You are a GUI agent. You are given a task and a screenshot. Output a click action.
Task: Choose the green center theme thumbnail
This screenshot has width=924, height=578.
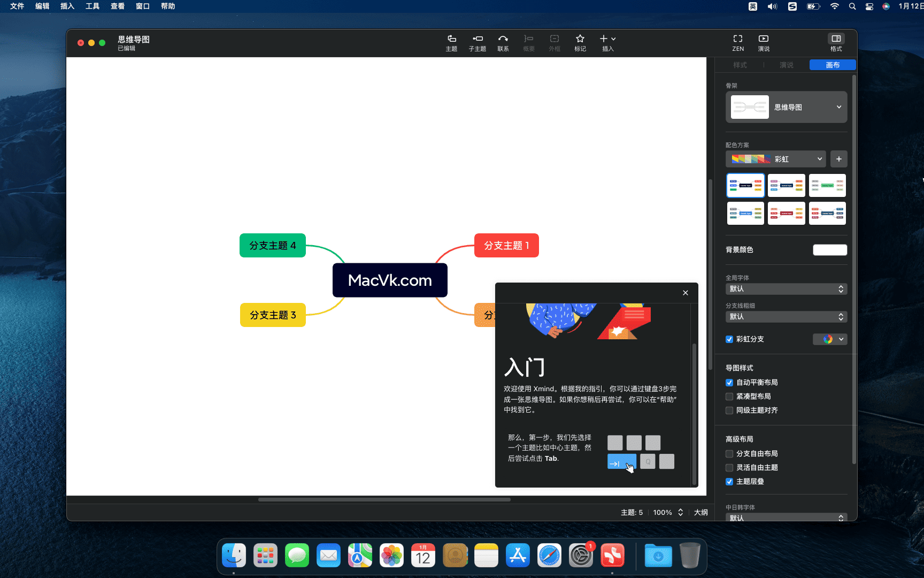tap(827, 186)
